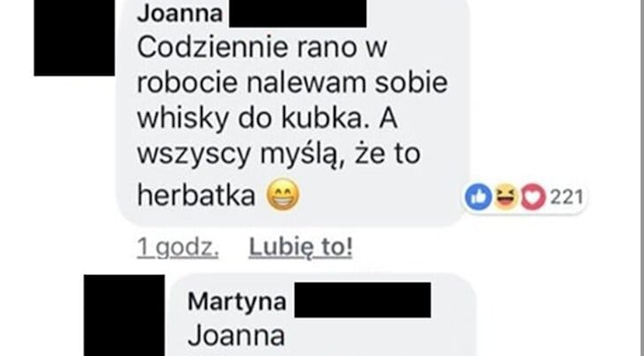Open the '1 godz.' comment timestamp
The width and height of the screenshot is (644, 356).
pos(178,247)
